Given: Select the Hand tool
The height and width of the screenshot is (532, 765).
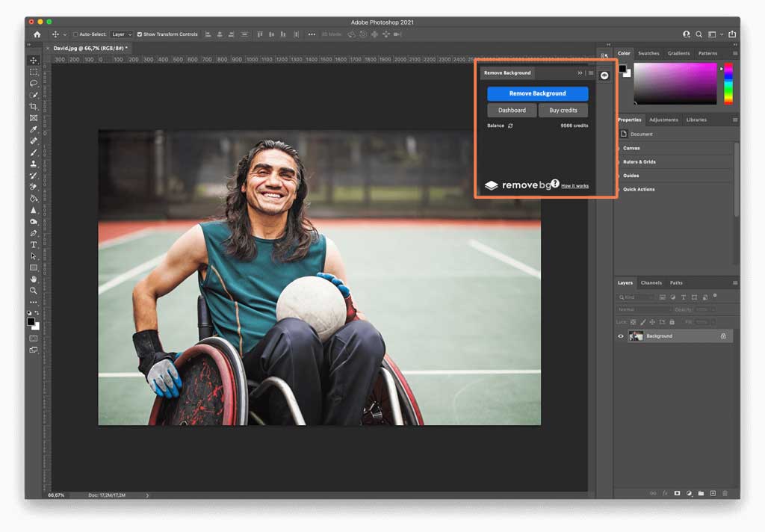Looking at the screenshot, I should pyautogui.click(x=34, y=279).
